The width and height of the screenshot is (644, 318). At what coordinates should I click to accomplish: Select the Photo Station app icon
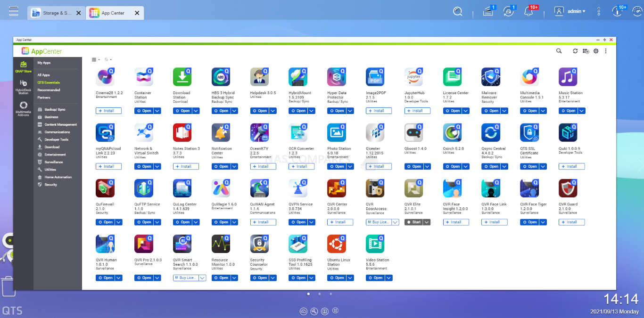pos(337,132)
